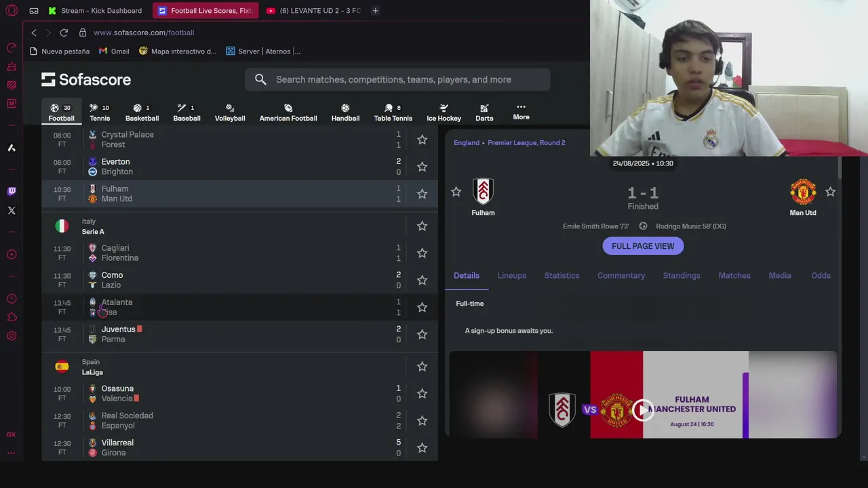Switch to the Commentary tab
Image resolution: width=868 pixels, height=488 pixels.
621,275
